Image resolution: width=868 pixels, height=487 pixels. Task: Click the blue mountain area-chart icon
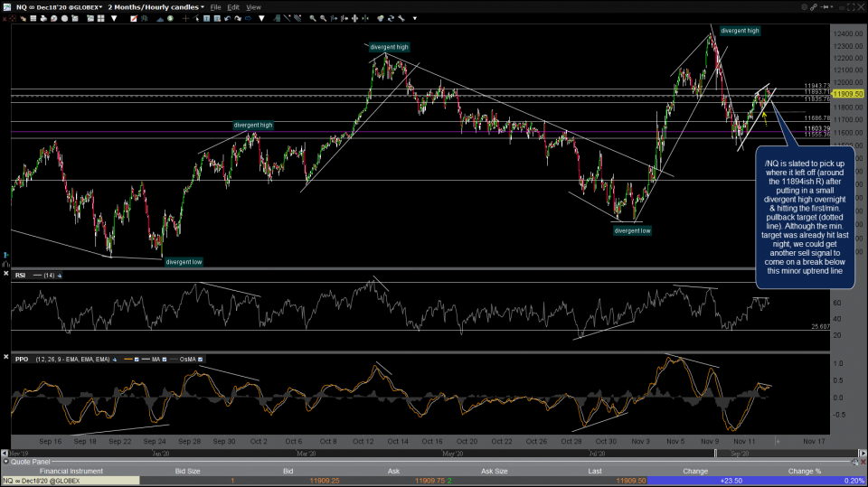[159, 19]
